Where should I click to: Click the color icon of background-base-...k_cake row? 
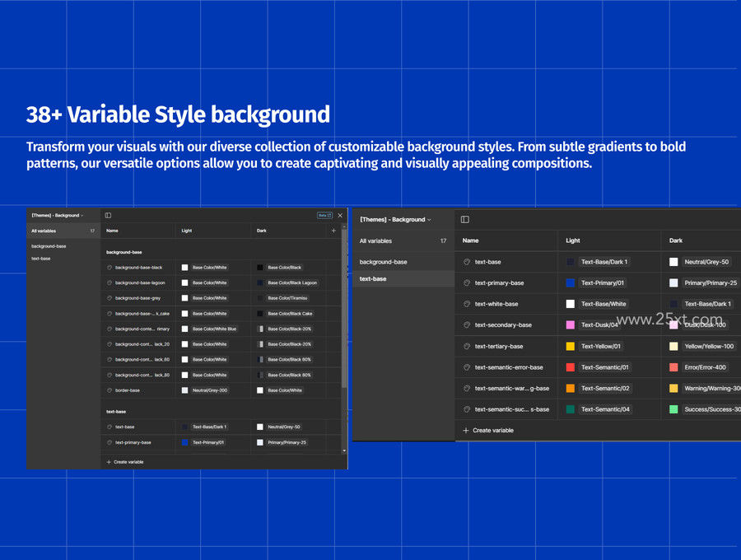[x=110, y=313]
